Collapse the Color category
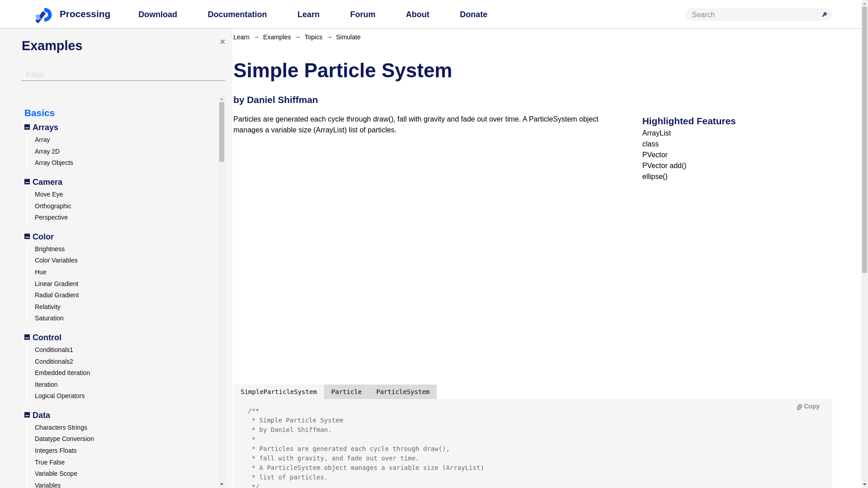The width and height of the screenshot is (868, 488). click(x=27, y=237)
